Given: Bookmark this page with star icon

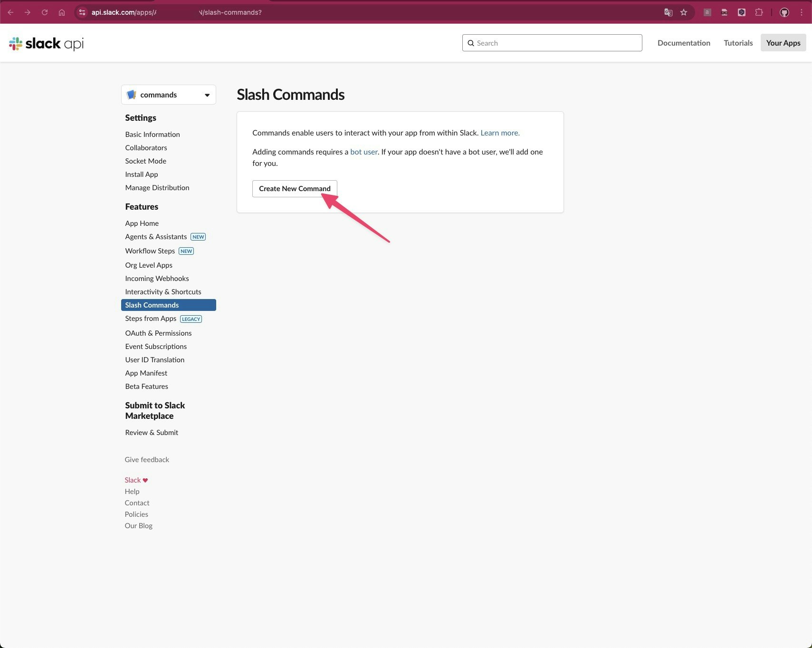Looking at the screenshot, I should click(x=684, y=12).
